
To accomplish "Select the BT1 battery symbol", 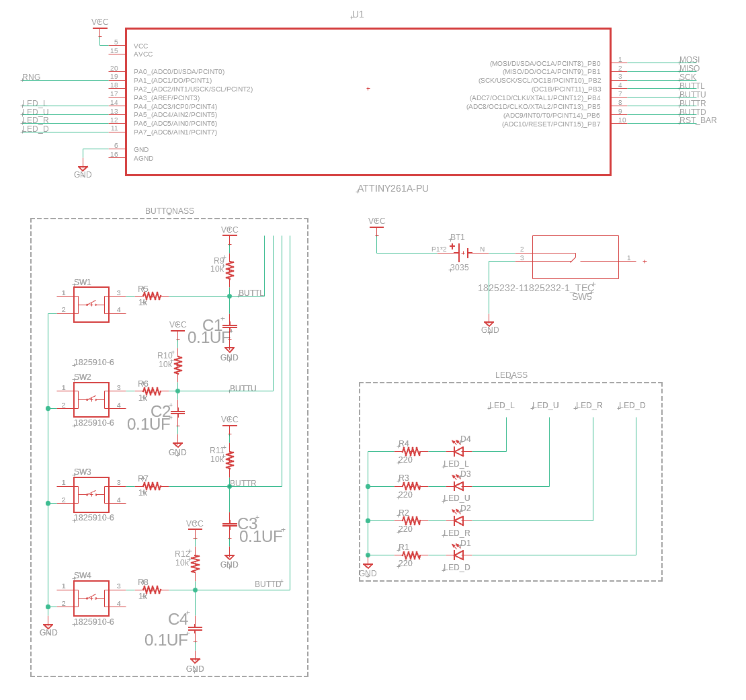I will [x=463, y=253].
